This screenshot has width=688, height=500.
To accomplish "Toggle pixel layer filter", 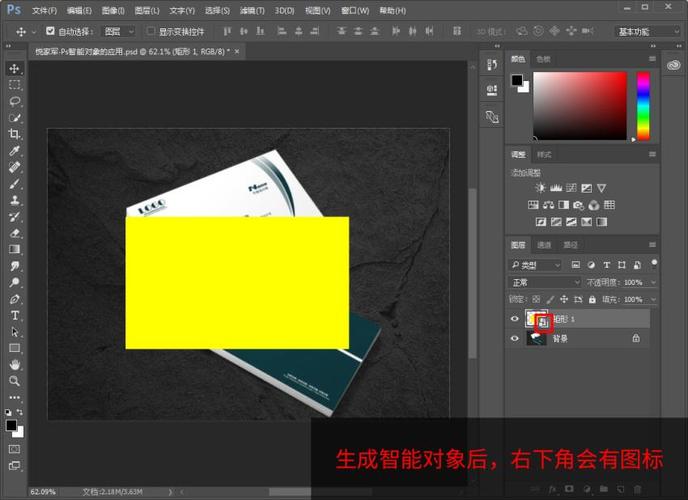I will tap(576, 265).
